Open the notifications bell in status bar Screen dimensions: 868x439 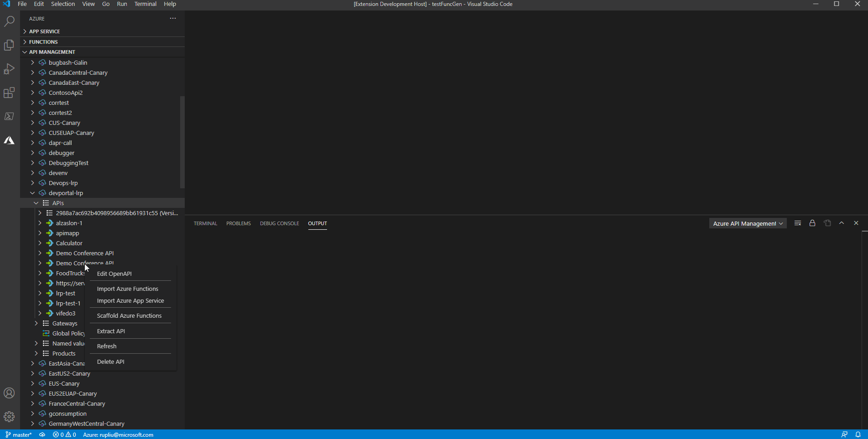point(858,434)
